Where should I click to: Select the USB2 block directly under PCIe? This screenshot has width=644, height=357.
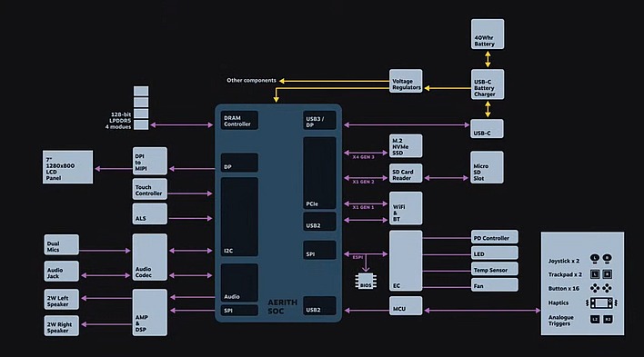(319, 222)
